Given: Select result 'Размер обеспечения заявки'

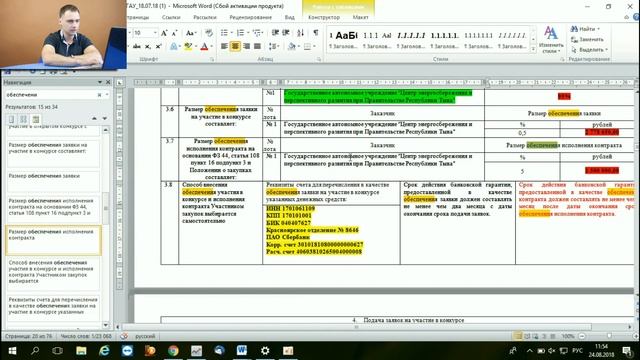Looking at the screenshot, I should click(53, 182).
